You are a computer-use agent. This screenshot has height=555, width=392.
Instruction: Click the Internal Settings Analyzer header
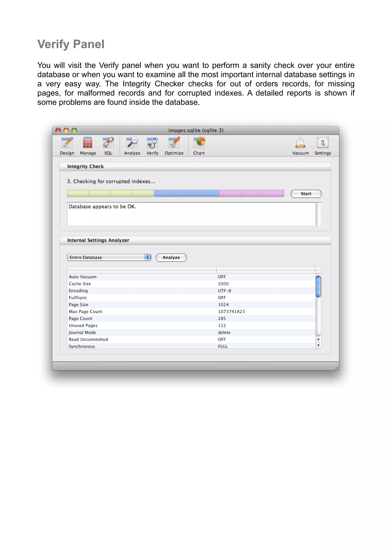(195, 240)
